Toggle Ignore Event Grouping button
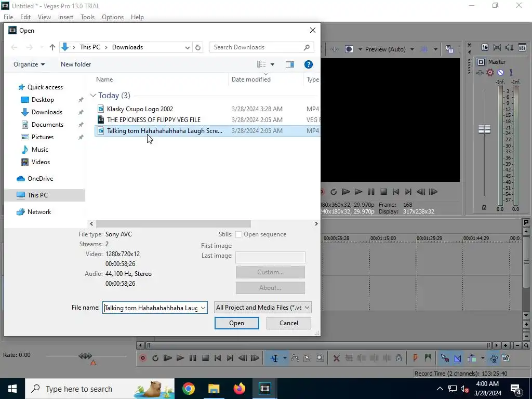 point(506,358)
